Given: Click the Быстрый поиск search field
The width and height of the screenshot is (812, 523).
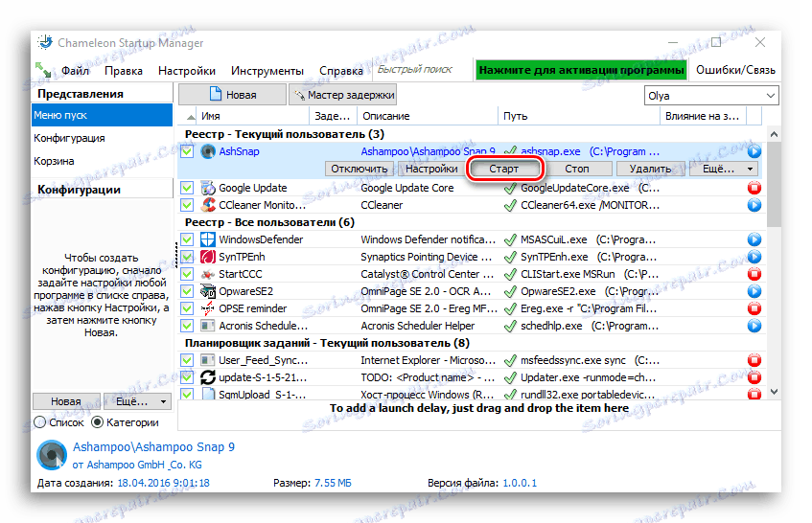Looking at the screenshot, I should tap(423, 69).
